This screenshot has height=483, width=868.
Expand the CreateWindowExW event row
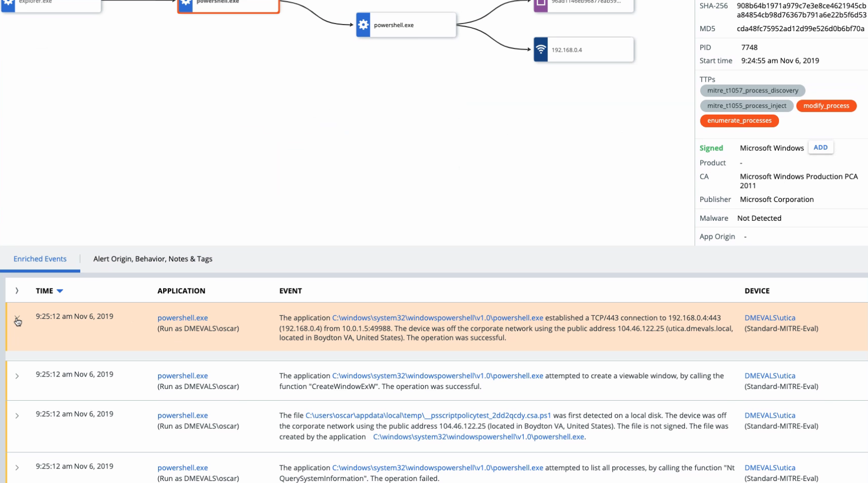point(17,376)
